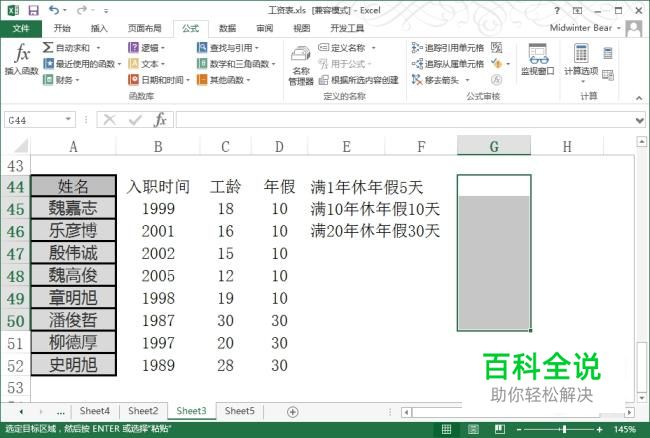
Task: Switch to Page Layout view in status bar
Action: (473, 429)
